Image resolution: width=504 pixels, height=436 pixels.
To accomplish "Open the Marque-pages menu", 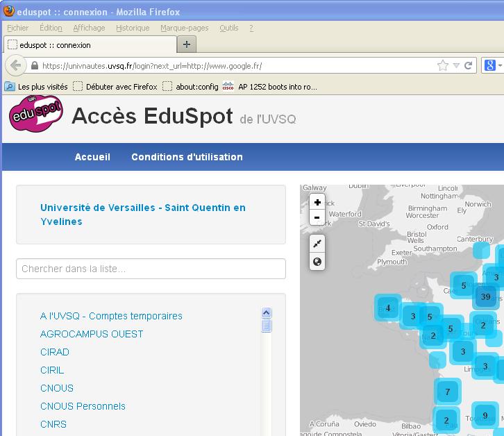I will tap(185, 28).
